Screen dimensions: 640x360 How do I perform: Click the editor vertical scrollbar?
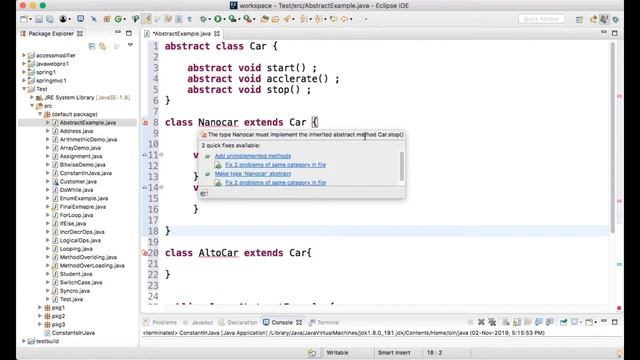(x=613, y=138)
